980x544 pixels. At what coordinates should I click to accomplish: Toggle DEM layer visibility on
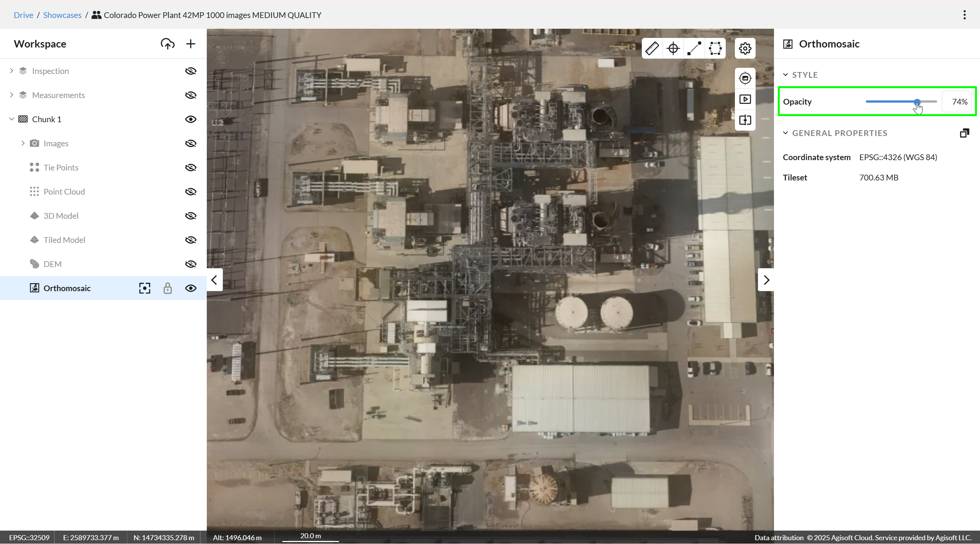coord(191,264)
